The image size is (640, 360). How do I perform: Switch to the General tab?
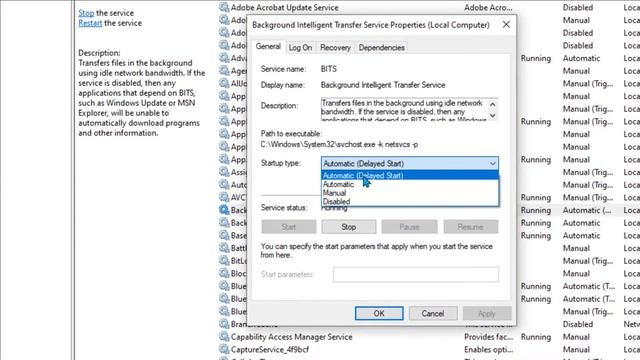tap(268, 47)
